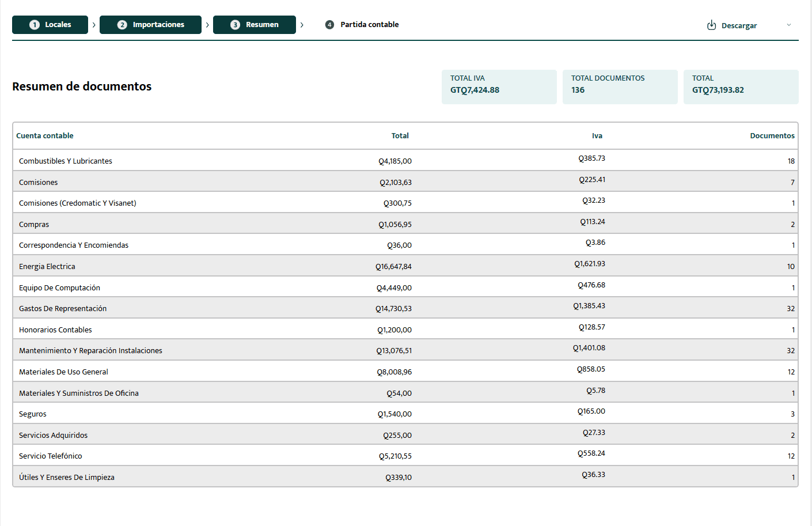Select the Energia Electrica row
Screen dimensions: 812x526
click(405, 266)
